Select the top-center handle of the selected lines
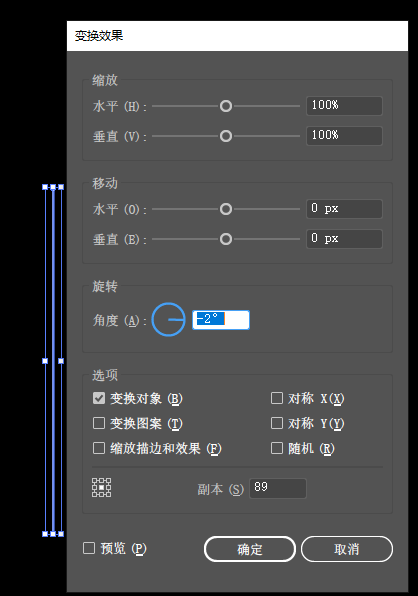418x596 pixels. point(53,187)
